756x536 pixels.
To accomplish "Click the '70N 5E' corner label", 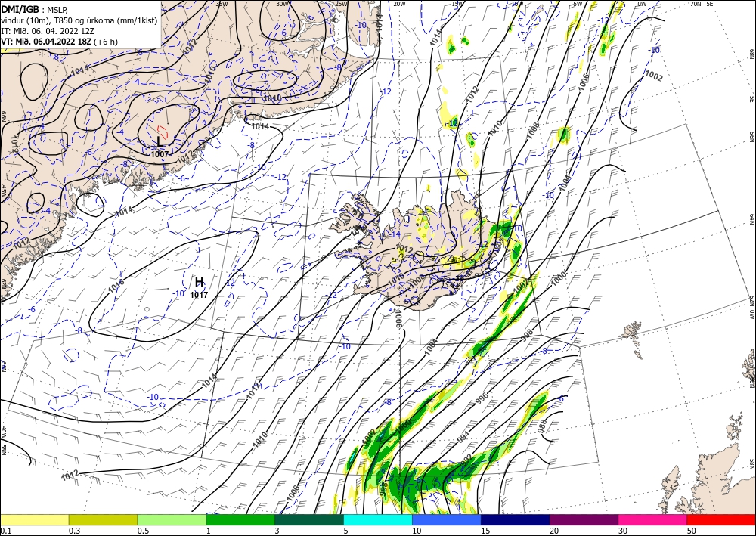I will (702, 4).
